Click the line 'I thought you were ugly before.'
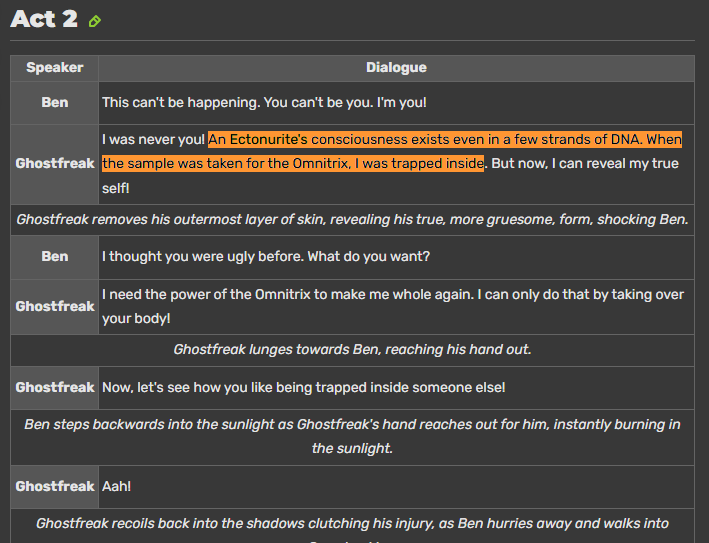Image resolution: width=709 pixels, height=543 pixels. 265,257
